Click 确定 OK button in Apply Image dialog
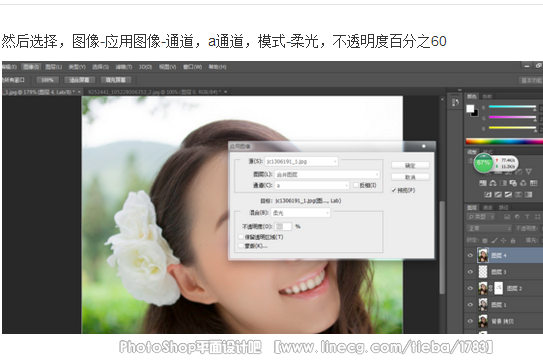Screen dimensions: 543x364 [410, 166]
